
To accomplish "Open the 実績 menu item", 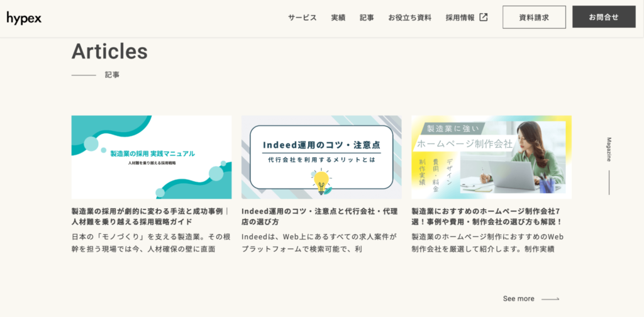I will 338,18.
